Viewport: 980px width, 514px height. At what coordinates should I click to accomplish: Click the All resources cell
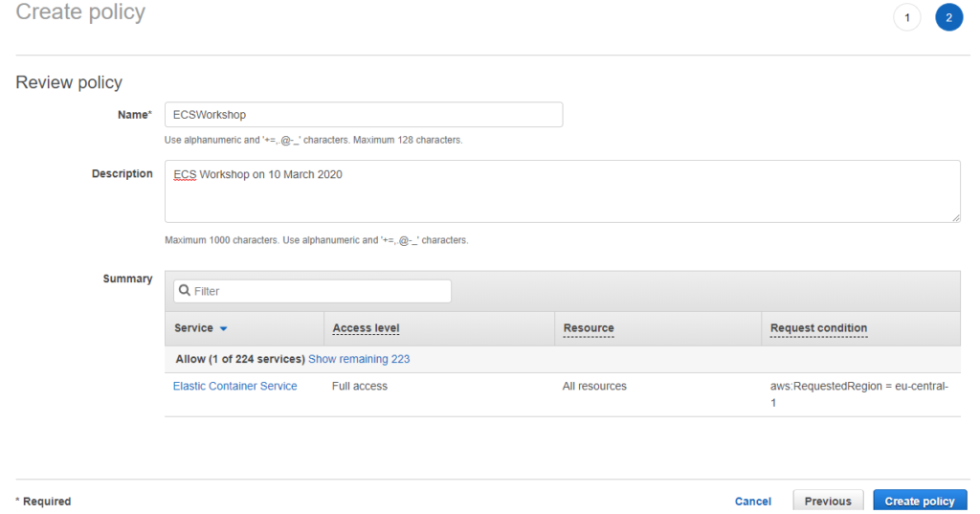point(594,387)
